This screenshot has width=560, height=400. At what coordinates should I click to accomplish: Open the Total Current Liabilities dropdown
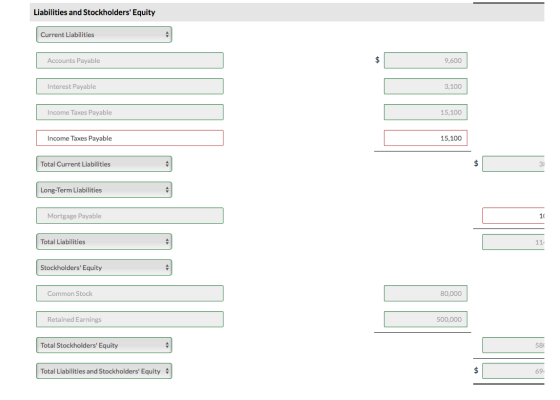(104, 164)
